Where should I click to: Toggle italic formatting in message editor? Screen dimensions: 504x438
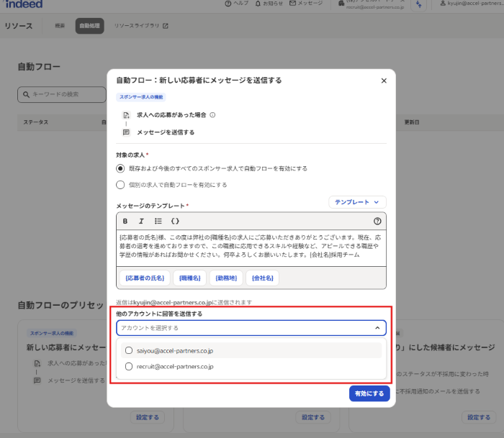(141, 221)
